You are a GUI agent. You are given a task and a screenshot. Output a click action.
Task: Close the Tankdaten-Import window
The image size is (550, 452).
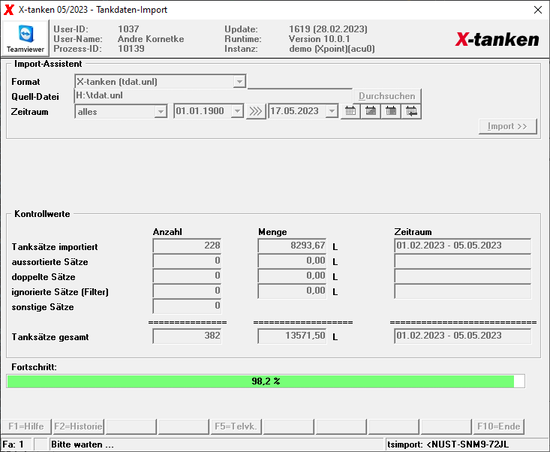click(x=538, y=10)
